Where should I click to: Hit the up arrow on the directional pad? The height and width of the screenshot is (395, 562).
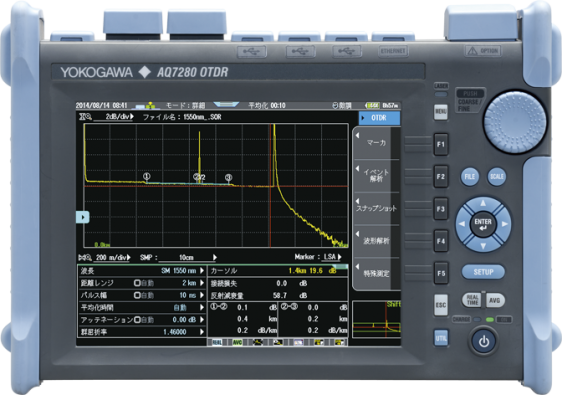point(483,203)
